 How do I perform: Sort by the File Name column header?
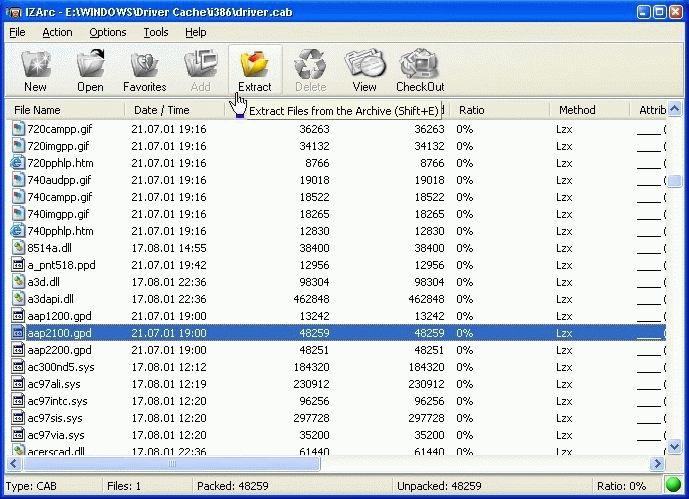coord(65,110)
